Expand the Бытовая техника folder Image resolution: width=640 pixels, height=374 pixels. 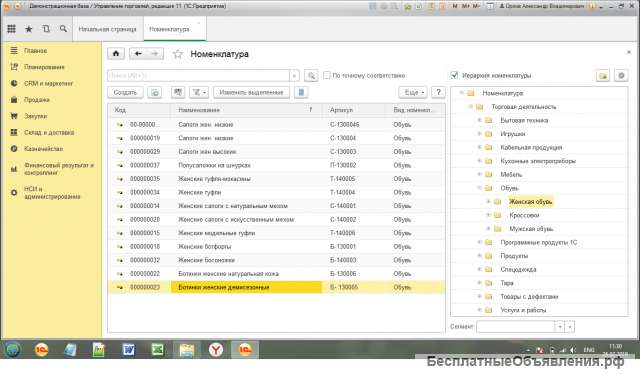pyautogui.click(x=480, y=120)
